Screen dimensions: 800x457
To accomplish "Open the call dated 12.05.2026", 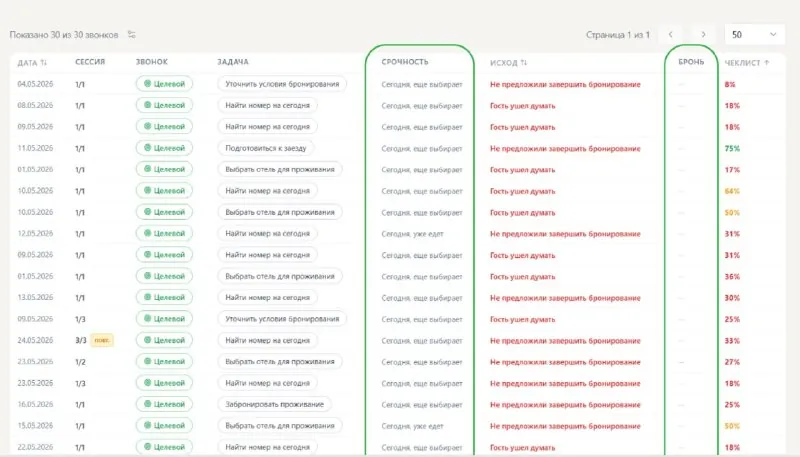I will 35,233.
